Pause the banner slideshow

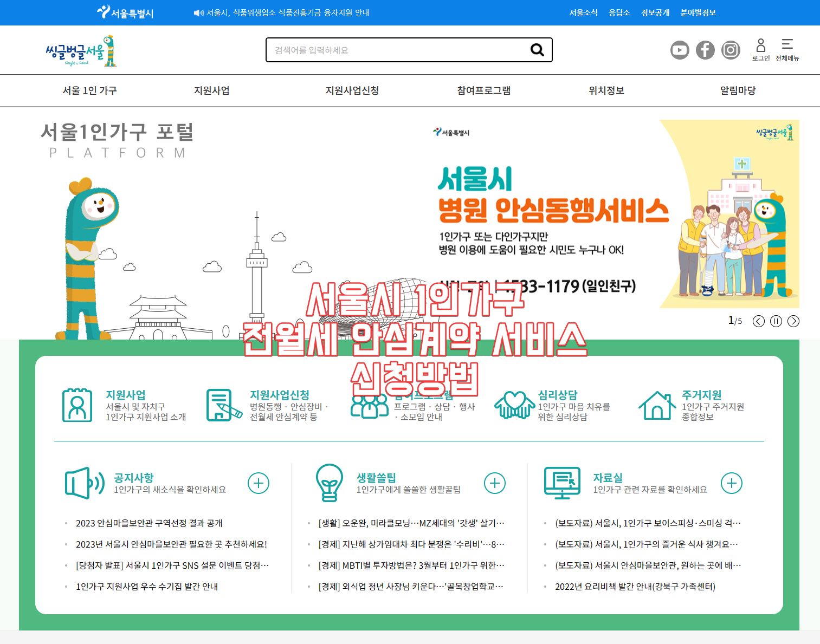[x=776, y=321]
